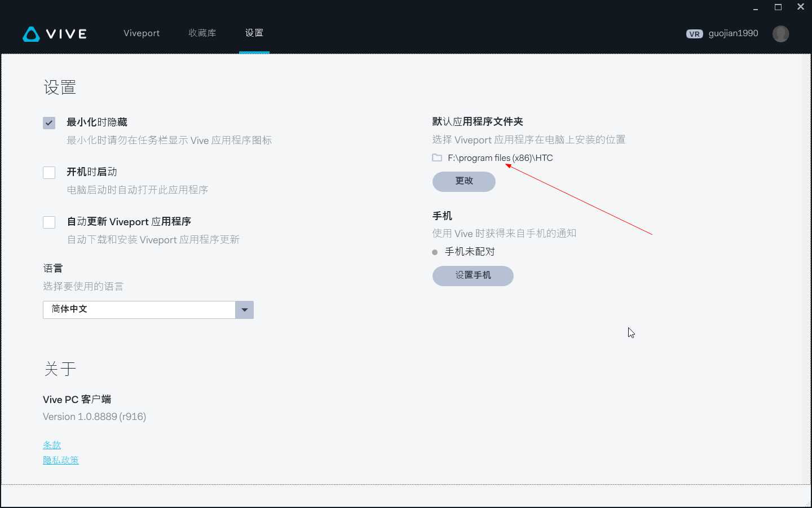Click the guojian1990 username

[x=733, y=33]
